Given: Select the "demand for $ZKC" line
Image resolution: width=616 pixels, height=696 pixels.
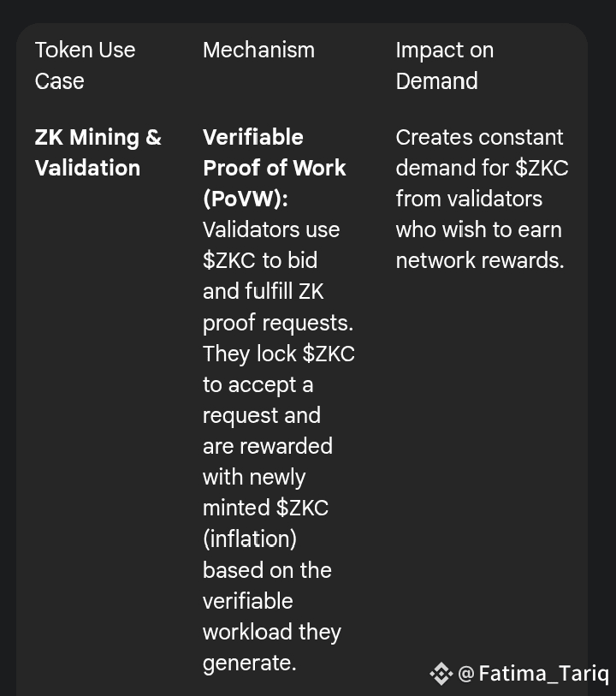Looking at the screenshot, I should coord(482,168).
